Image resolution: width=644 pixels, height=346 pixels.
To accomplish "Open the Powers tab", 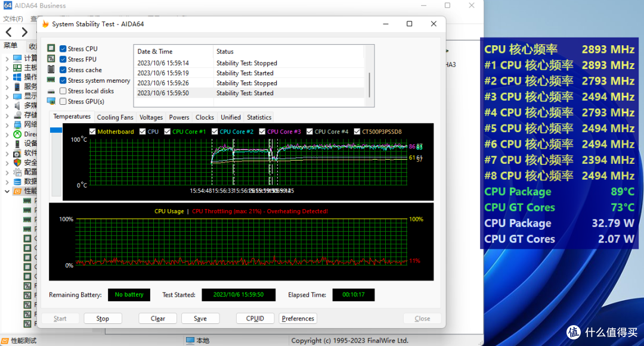I will [x=179, y=117].
